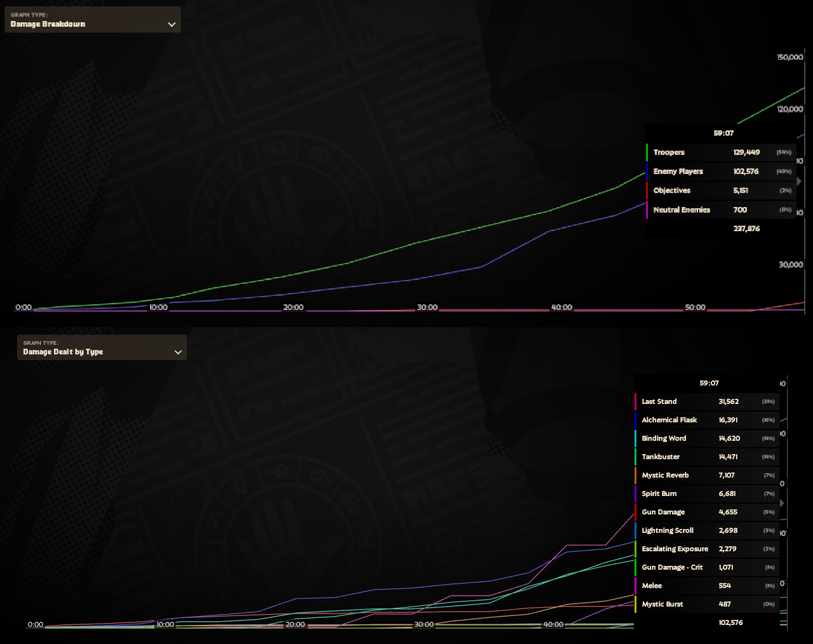Select the Escalating Exposure row label

(x=675, y=549)
